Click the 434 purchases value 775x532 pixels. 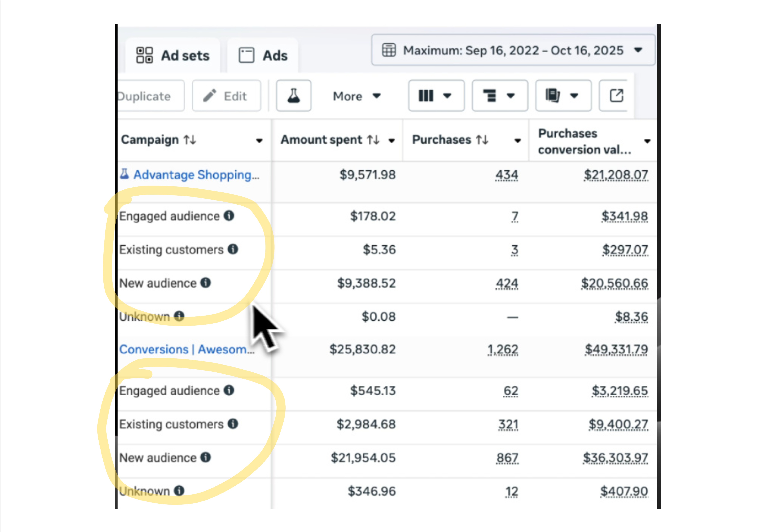[507, 175]
